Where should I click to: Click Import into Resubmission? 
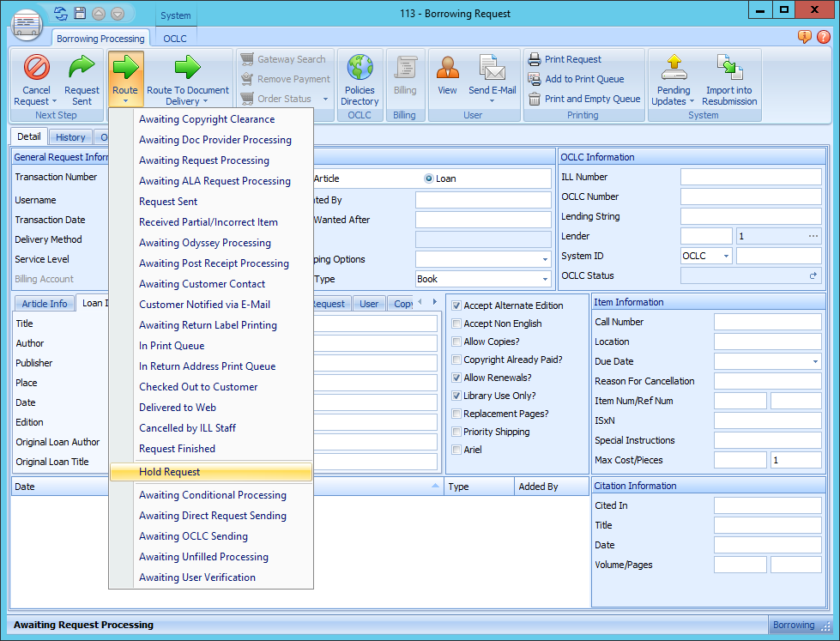click(728, 82)
